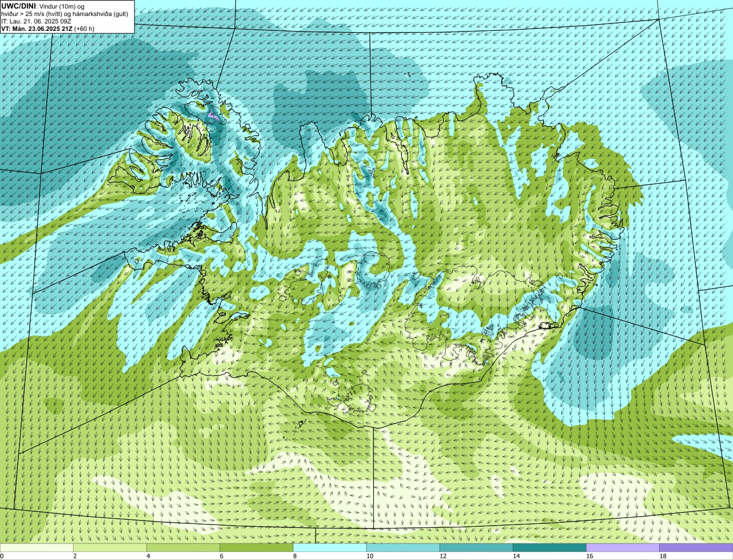Screen dimensions: 733x560
Task: Click the legend scale label '10'
Action: tap(370, 556)
